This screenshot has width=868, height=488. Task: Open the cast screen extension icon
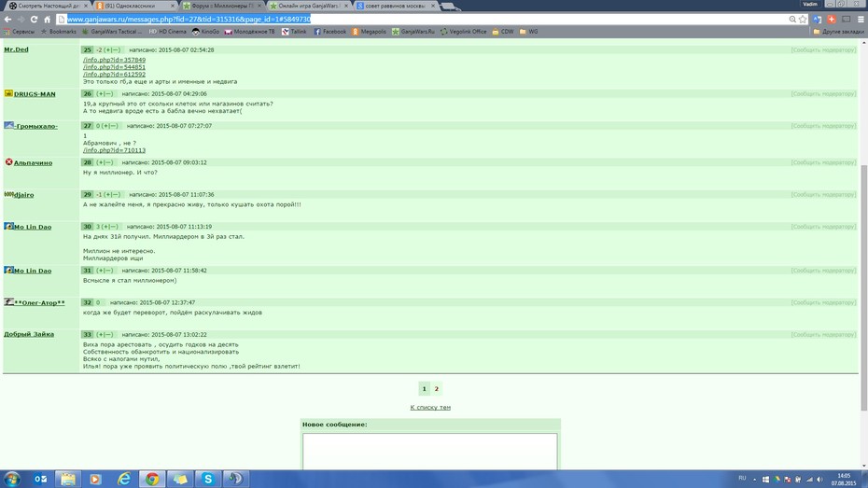click(846, 20)
